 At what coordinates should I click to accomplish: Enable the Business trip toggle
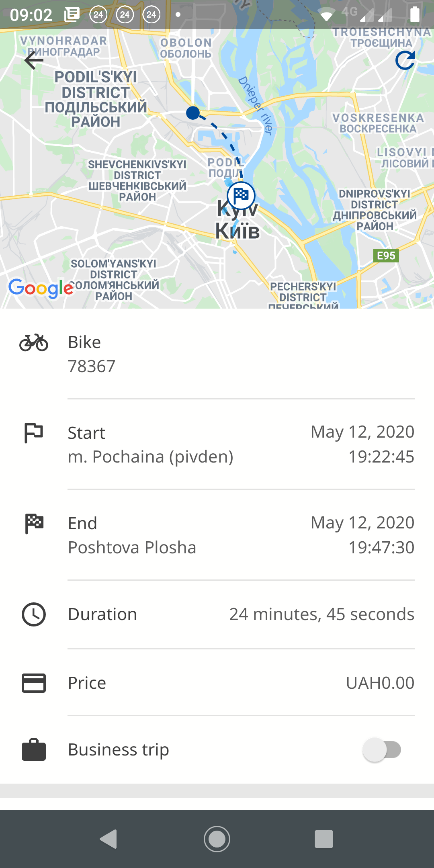(x=382, y=750)
